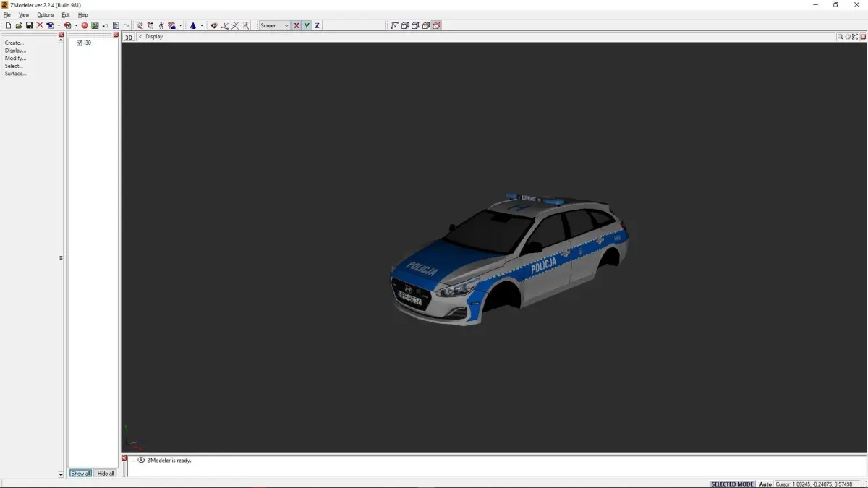This screenshot has width=868, height=488.
Task: Toggle the Z axis lock button
Action: tap(317, 25)
